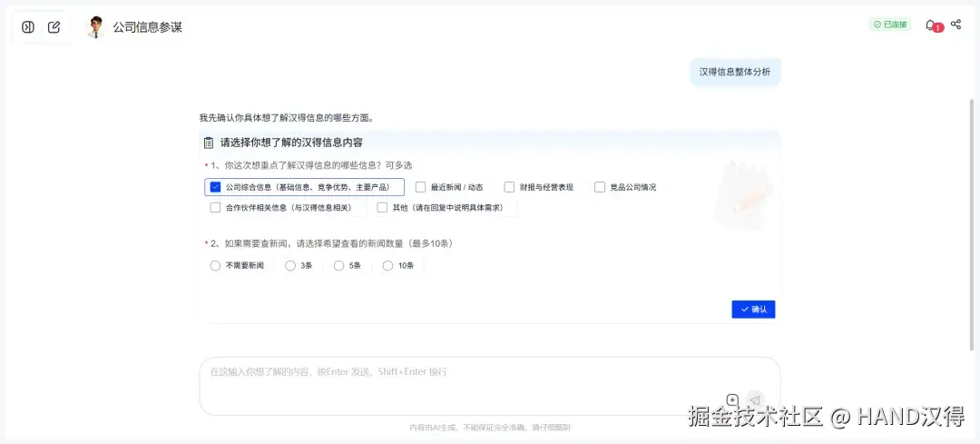The width and height of the screenshot is (980, 444).
Task: Click question 1 label about 重点了解
Action: pyautogui.click(x=311, y=166)
